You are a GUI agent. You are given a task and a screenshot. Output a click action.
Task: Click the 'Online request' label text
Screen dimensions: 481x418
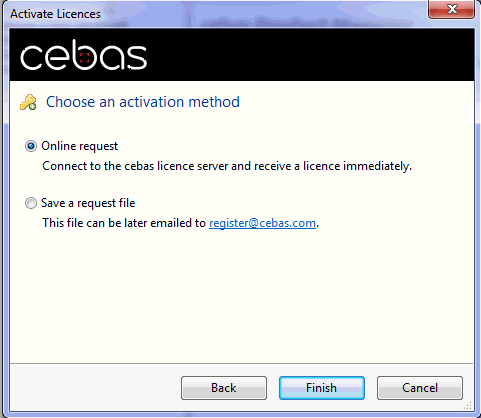[x=80, y=146]
